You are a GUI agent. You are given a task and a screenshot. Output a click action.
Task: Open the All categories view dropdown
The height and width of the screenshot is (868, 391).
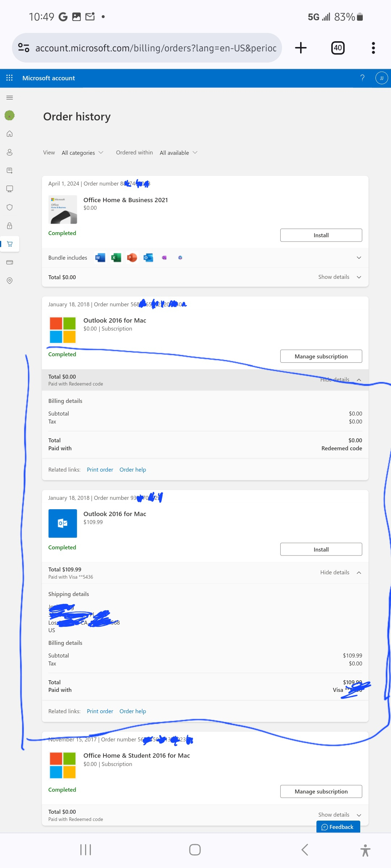tap(83, 153)
